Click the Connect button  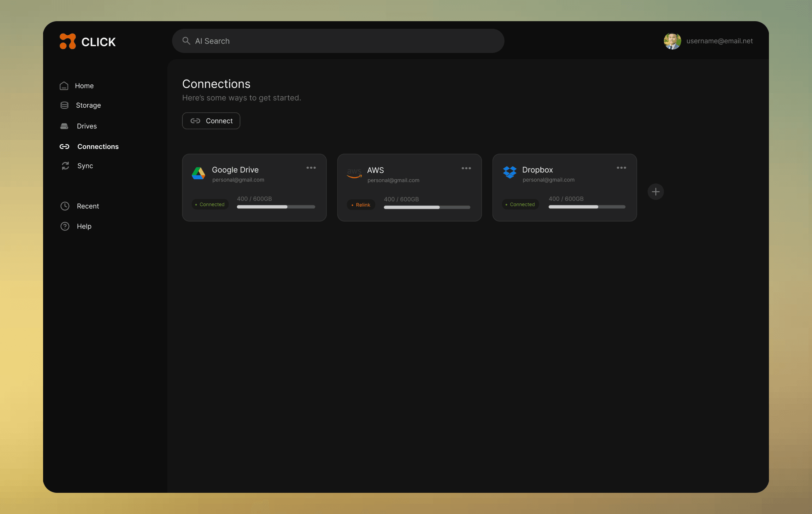[211, 121]
